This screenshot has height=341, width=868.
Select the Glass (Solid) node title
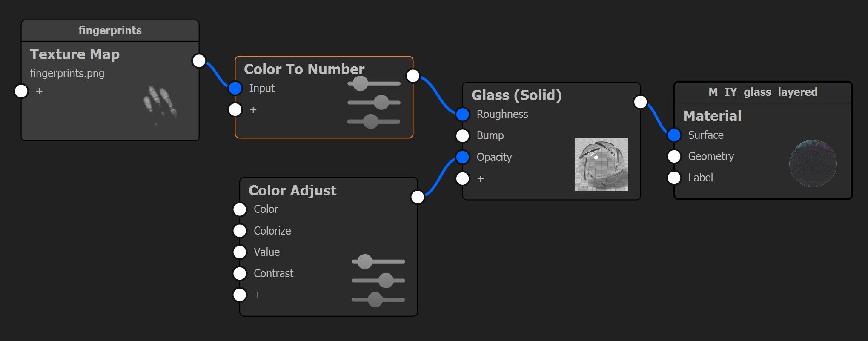coord(516,95)
